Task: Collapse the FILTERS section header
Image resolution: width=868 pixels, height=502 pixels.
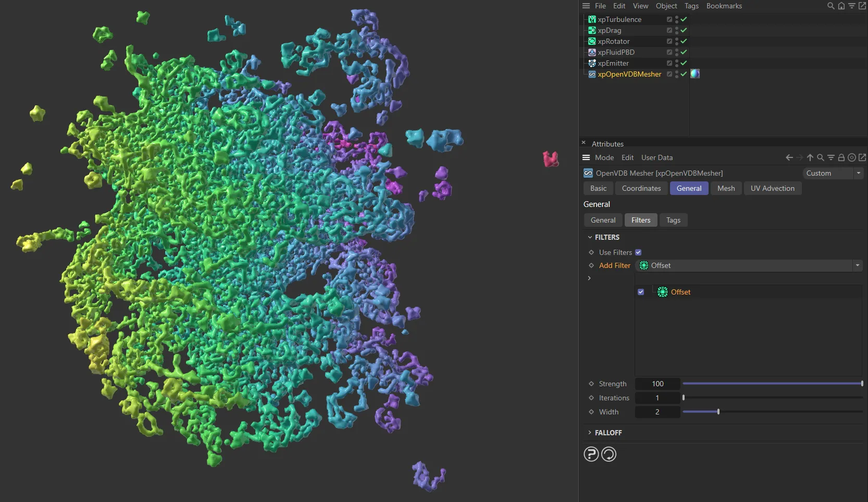Action: pos(589,237)
